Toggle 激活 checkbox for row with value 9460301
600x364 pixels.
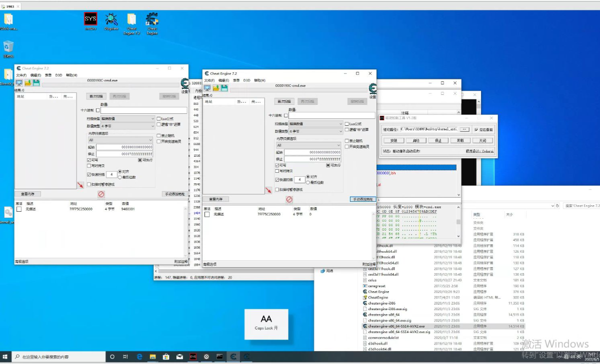click(19, 209)
